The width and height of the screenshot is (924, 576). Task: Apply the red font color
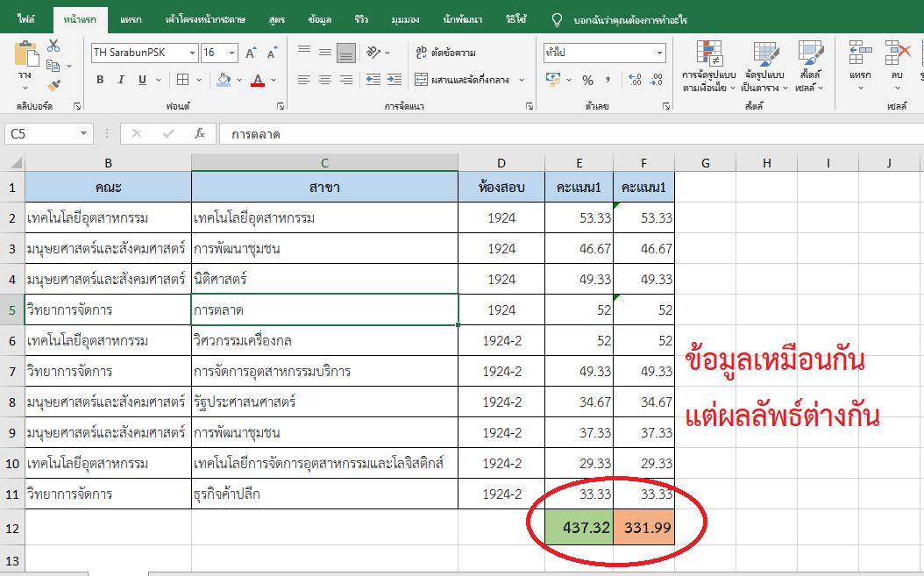click(258, 80)
